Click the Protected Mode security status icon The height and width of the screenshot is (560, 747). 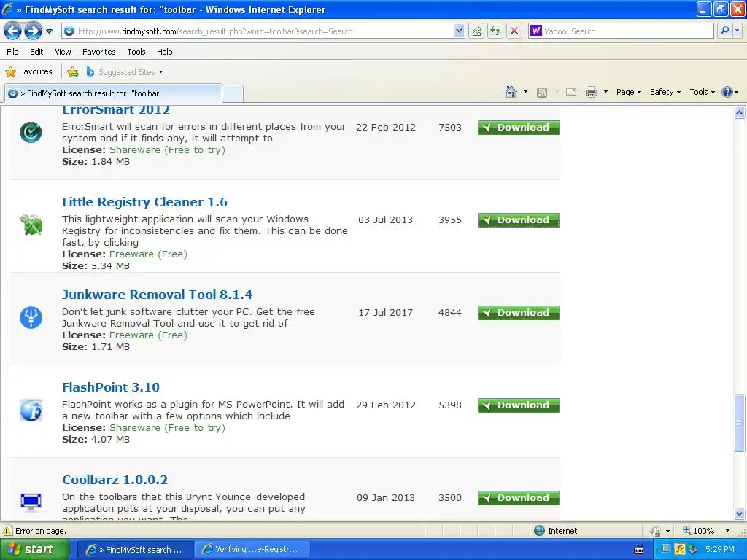(656, 531)
